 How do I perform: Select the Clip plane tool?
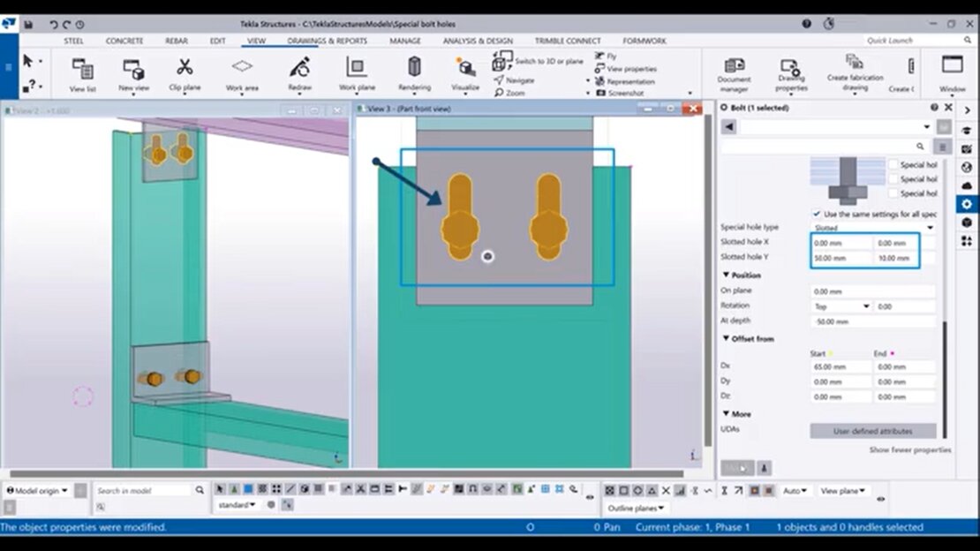(x=185, y=74)
